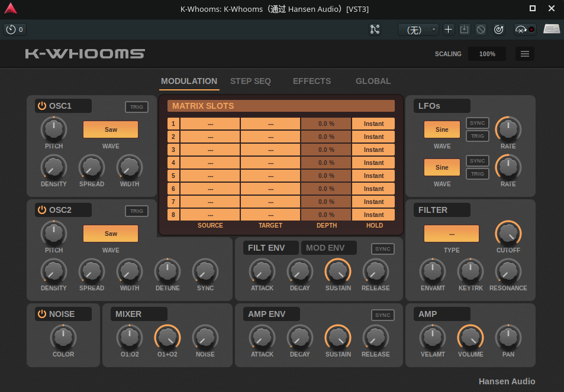
Task: Select the FILT ENV tab
Action: click(271, 248)
